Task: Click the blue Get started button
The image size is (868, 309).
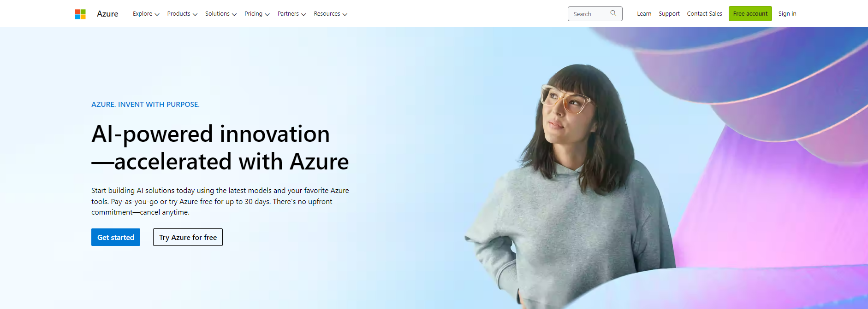Action: click(116, 237)
